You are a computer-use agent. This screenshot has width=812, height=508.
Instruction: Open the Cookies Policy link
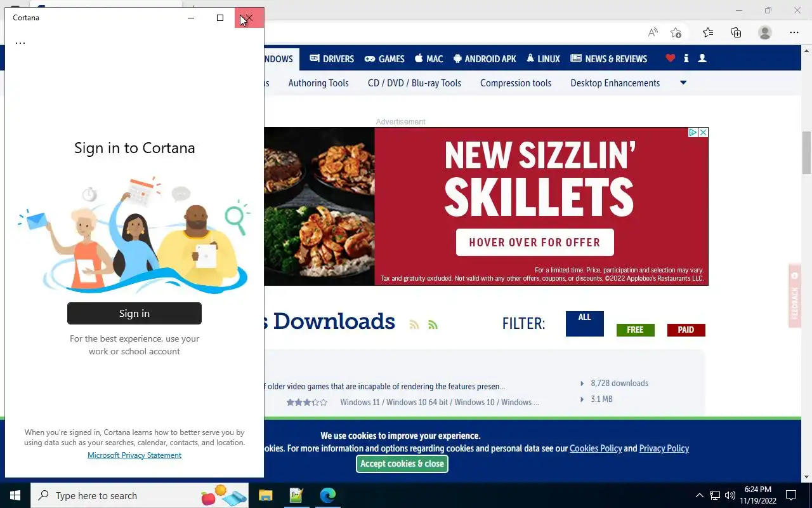(596, 448)
